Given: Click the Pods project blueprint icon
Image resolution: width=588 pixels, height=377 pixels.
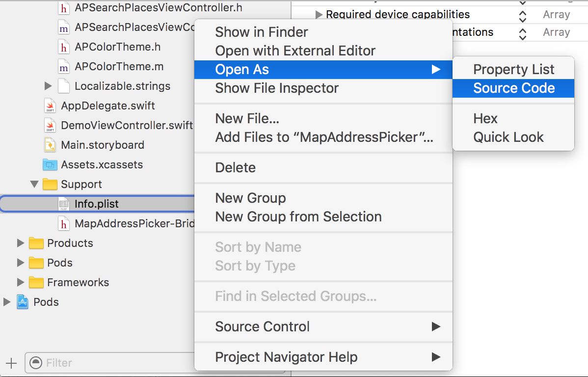Looking at the screenshot, I should [23, 302].
